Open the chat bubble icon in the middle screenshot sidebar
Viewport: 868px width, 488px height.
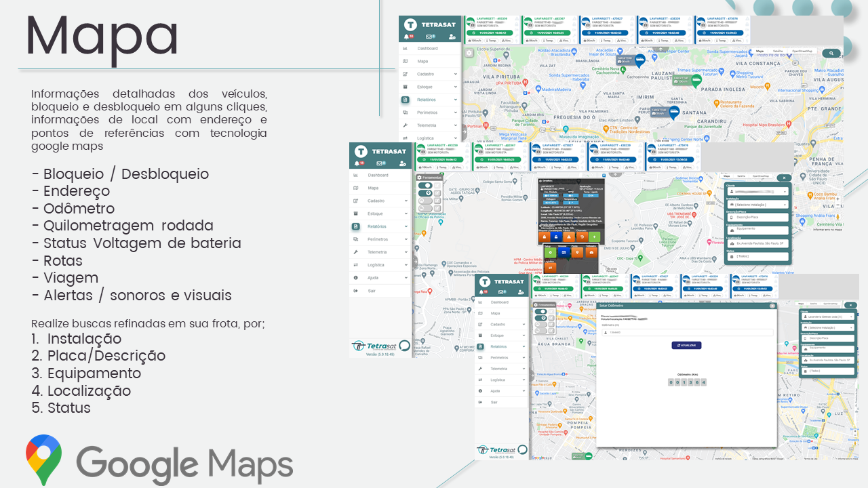[x=405, y=346]
